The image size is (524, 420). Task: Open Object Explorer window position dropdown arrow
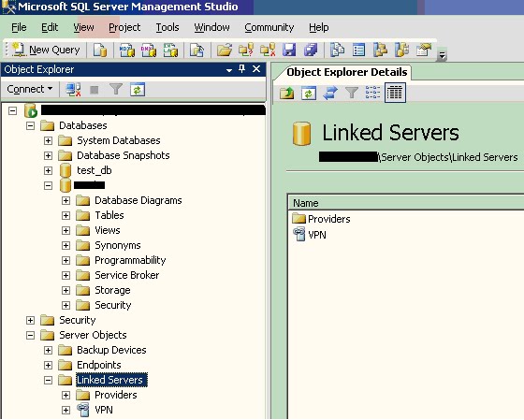[x=229, y=70]
